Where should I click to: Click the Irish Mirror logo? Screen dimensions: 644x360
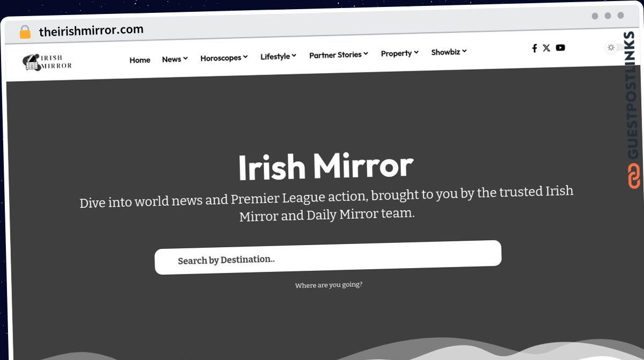[x=47, y=62]
